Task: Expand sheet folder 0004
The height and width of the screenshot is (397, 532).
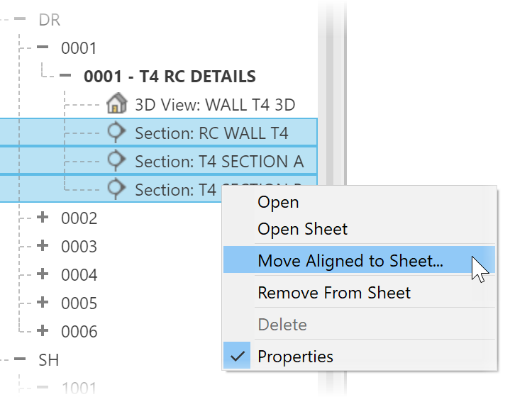Action: point(43,274)
